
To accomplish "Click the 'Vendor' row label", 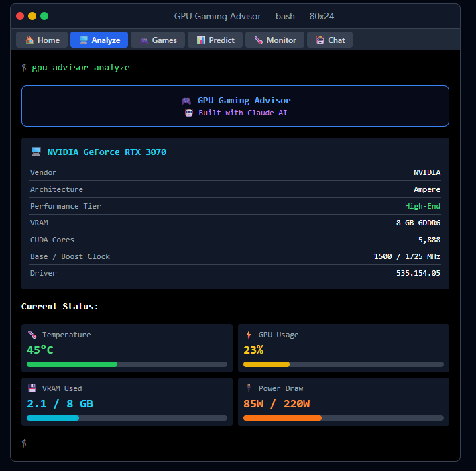I will (x=43, y=172).
